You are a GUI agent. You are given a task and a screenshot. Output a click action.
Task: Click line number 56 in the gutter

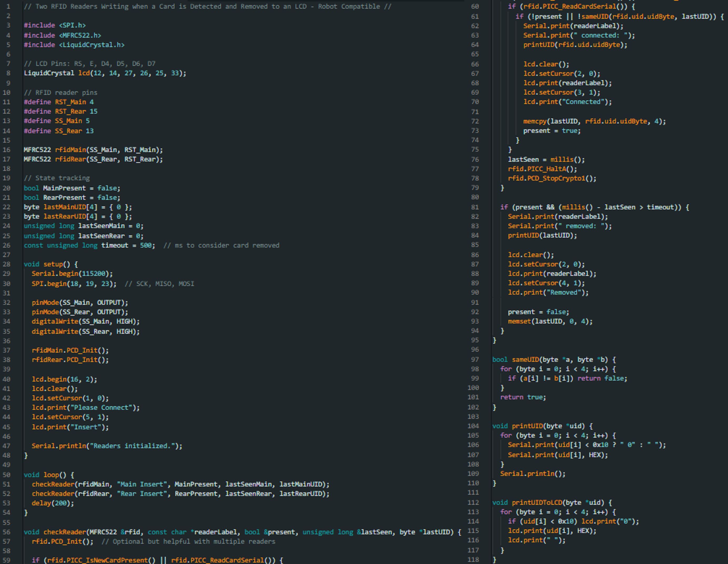click(x=7, y=532)
